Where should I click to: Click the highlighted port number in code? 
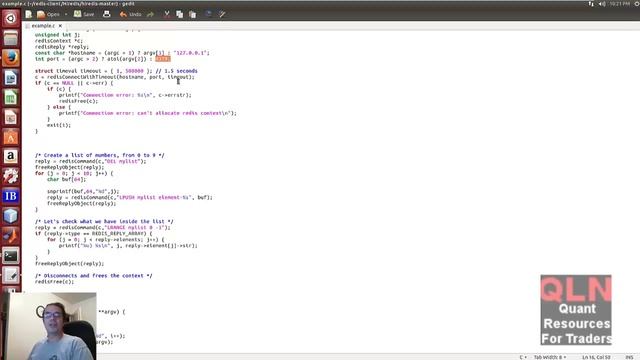163,59
